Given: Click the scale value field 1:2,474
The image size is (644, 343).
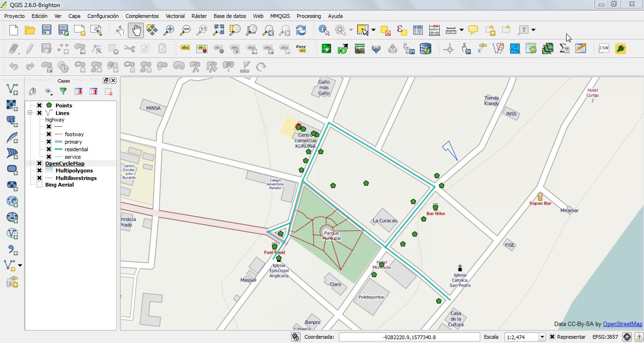Looking at the screenshot, I should 521,337.
